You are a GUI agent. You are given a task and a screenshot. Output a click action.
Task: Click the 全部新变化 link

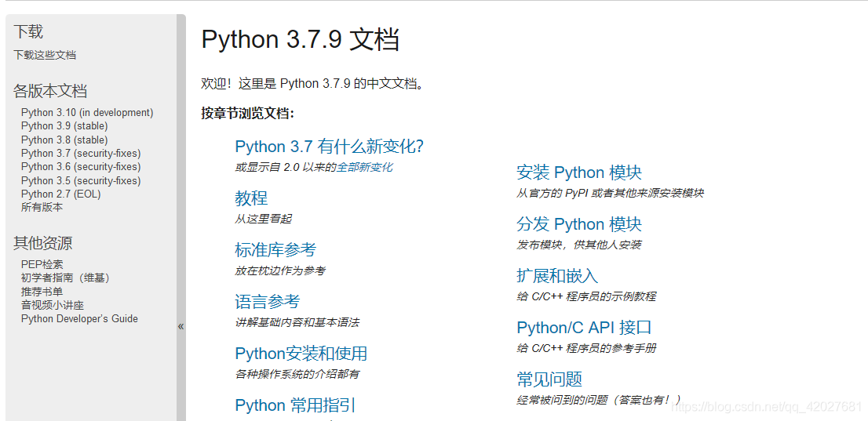point(365,167)
